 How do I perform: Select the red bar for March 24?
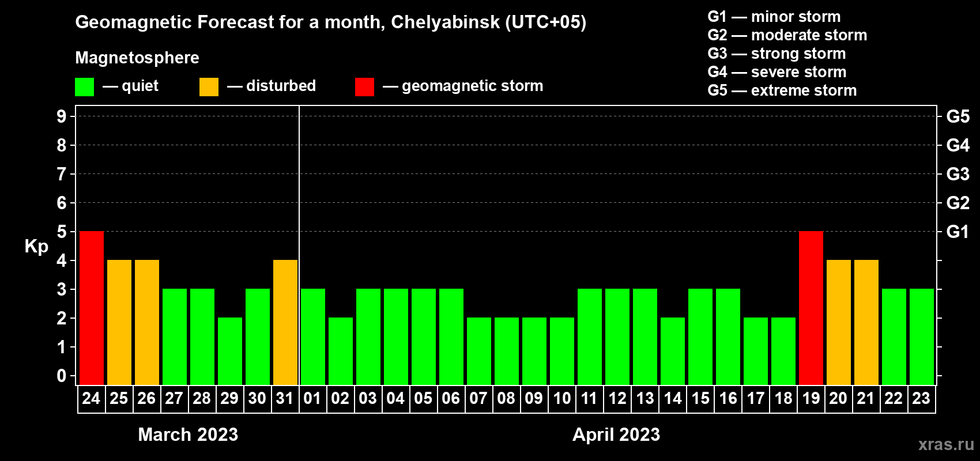click(92, 308)
